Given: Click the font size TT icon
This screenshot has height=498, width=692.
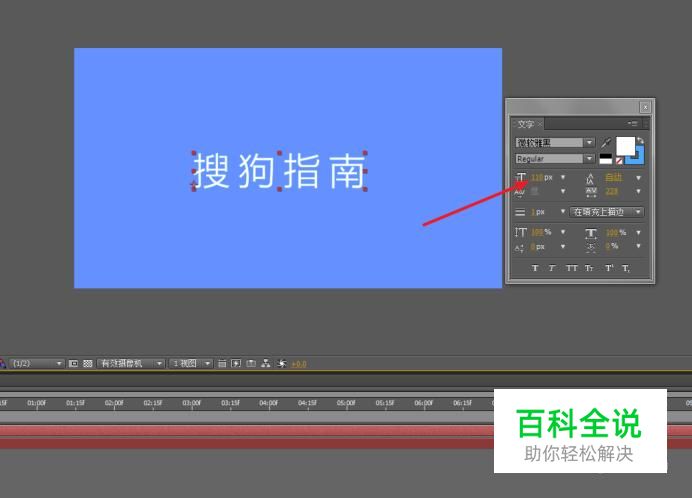Looking at the screenshot, I should 521,177.
